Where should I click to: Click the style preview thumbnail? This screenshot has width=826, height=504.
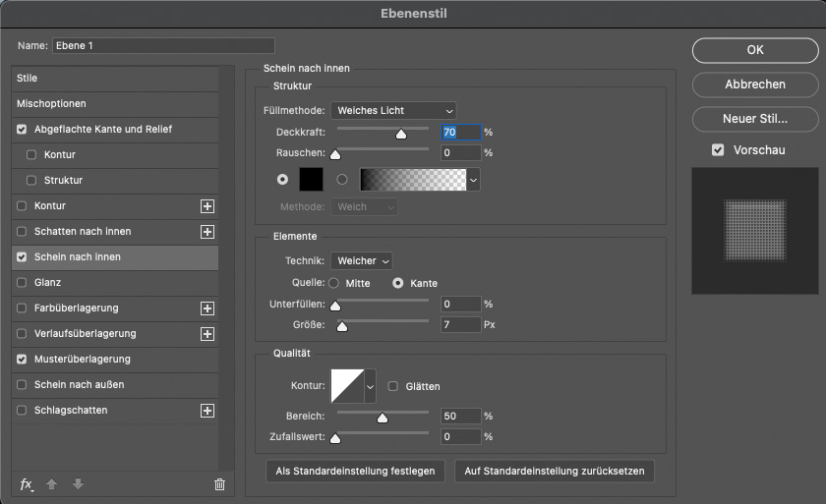(x=755, y=231)
